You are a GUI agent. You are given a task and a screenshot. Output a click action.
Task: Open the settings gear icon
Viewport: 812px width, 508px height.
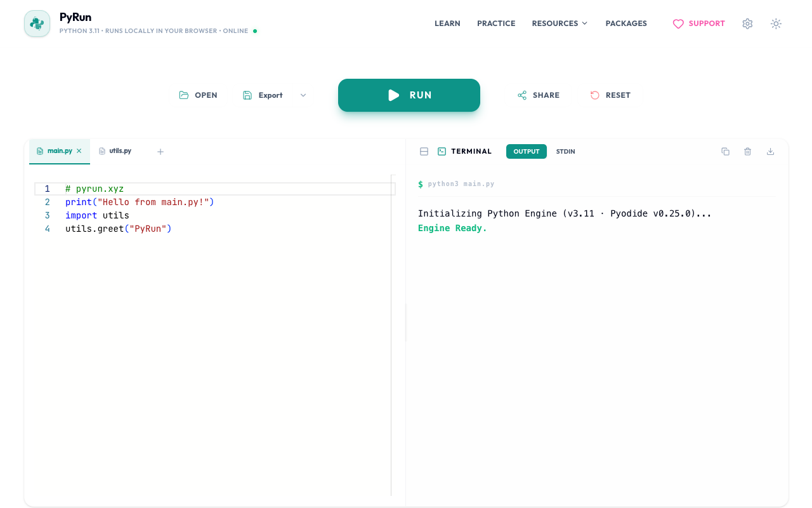tap(747, 23)
